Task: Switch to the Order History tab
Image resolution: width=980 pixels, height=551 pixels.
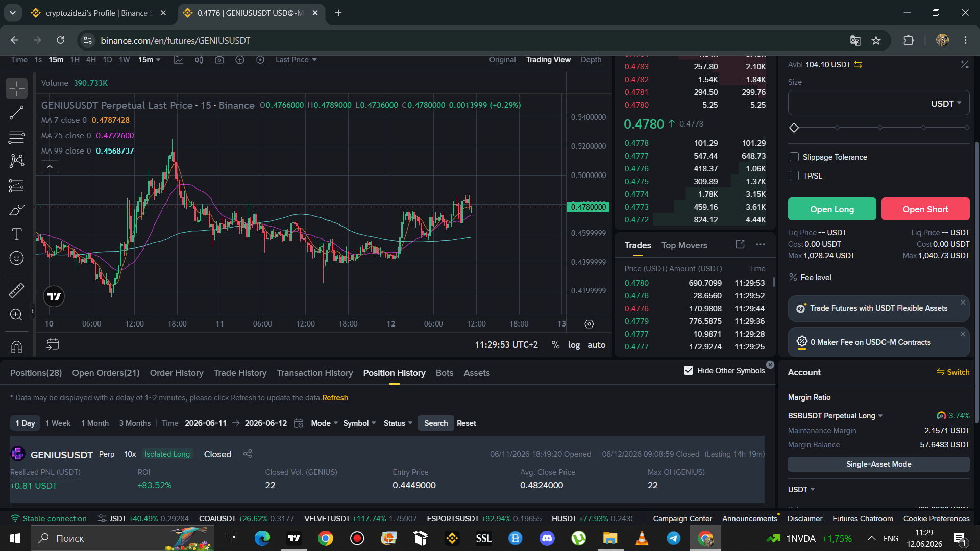Action: (177, 373)
